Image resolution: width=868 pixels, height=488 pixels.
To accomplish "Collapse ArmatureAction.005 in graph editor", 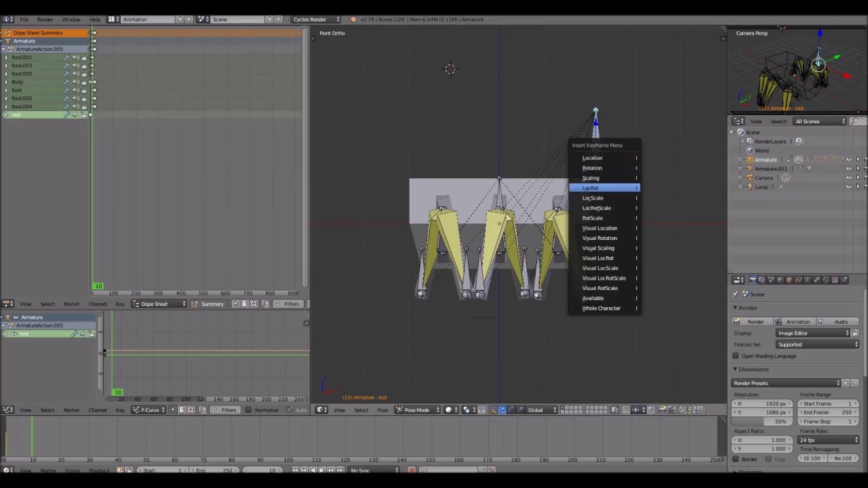I will point(4,325).
